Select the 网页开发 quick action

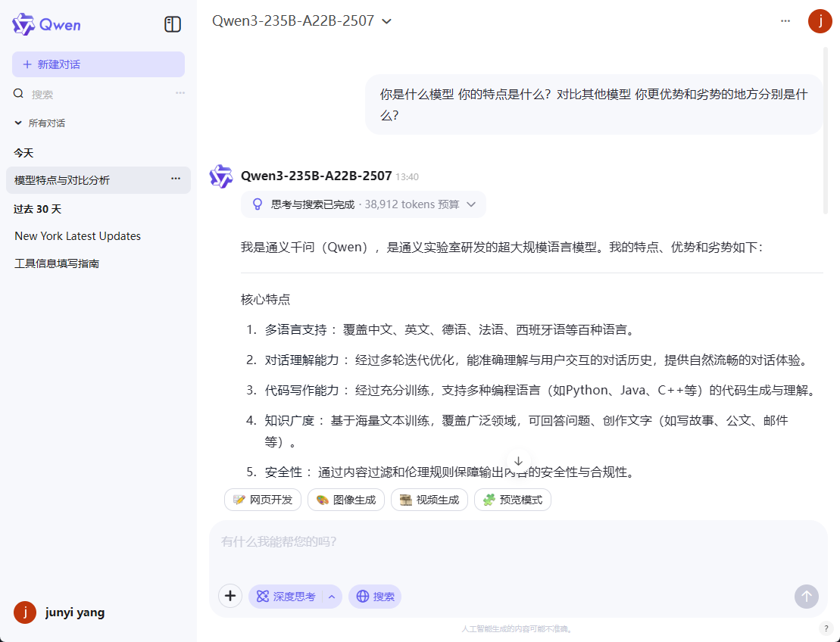click(263, 500)
